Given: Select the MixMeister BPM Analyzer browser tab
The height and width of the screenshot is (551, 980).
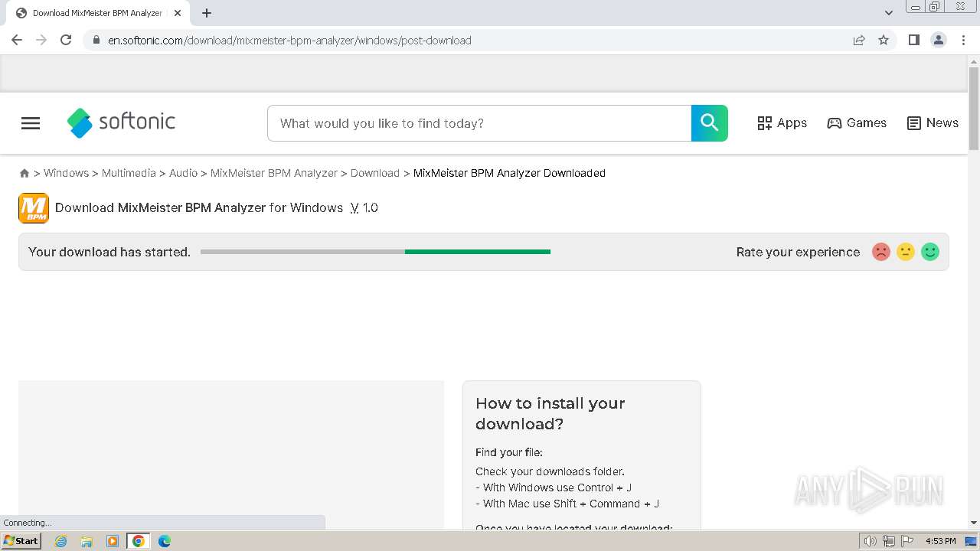Looking at the screenshot, I should pos(97,13).
